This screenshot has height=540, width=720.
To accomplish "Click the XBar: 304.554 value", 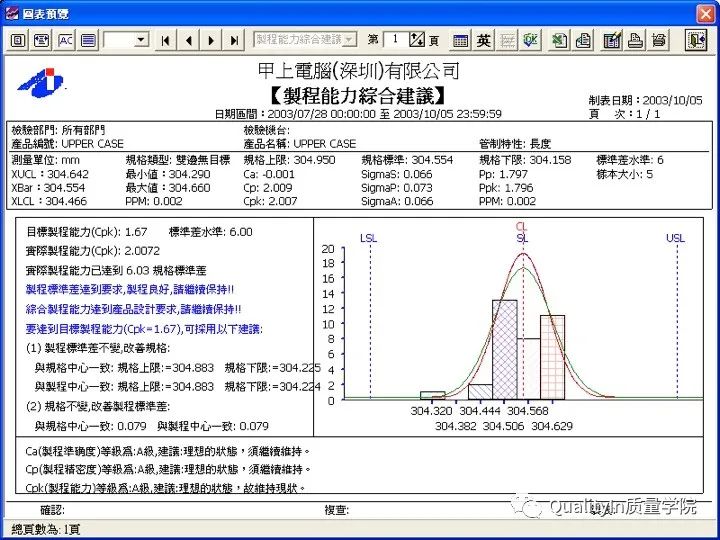I will (48, 188).
